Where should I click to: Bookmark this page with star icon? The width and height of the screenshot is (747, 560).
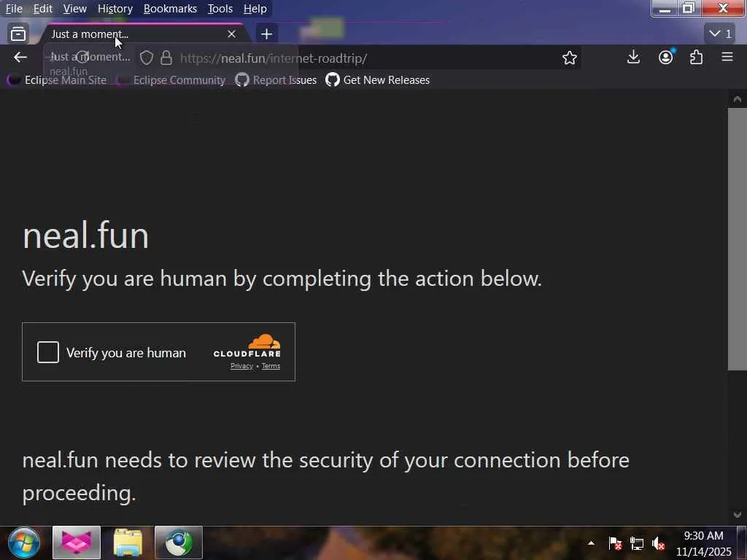[569, 58]
